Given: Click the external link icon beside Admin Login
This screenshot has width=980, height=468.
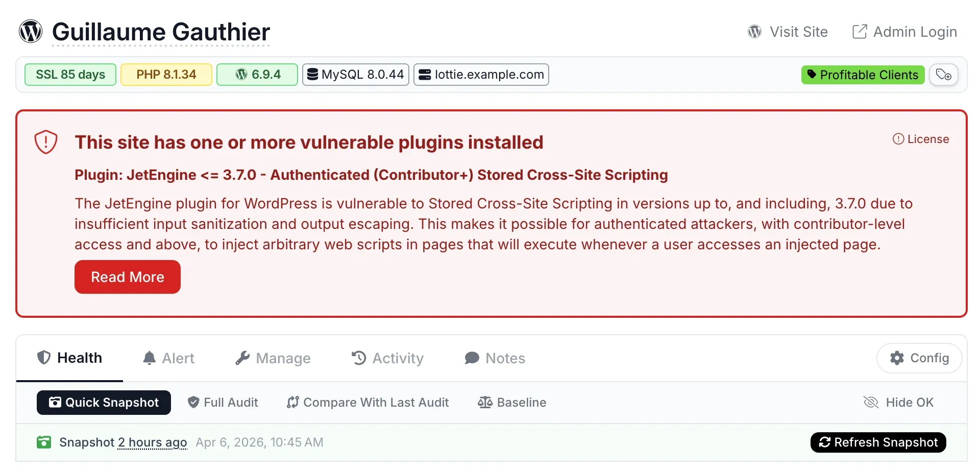Looking at the screenshot, I should (859, 31).
